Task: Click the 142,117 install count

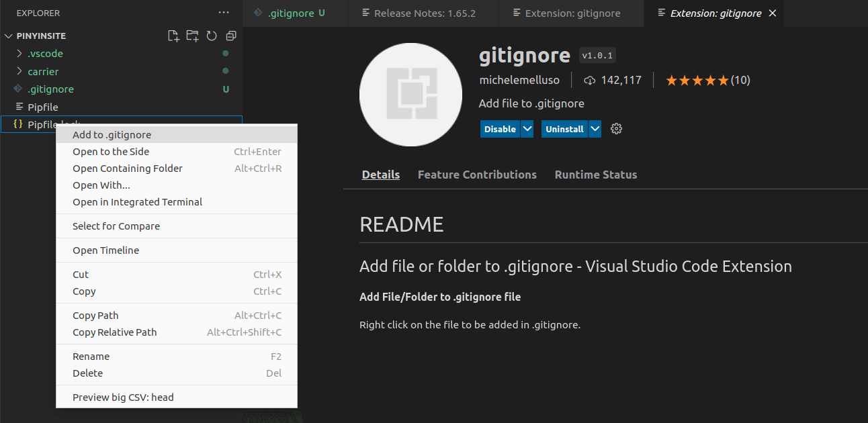Action: point(621,81)
